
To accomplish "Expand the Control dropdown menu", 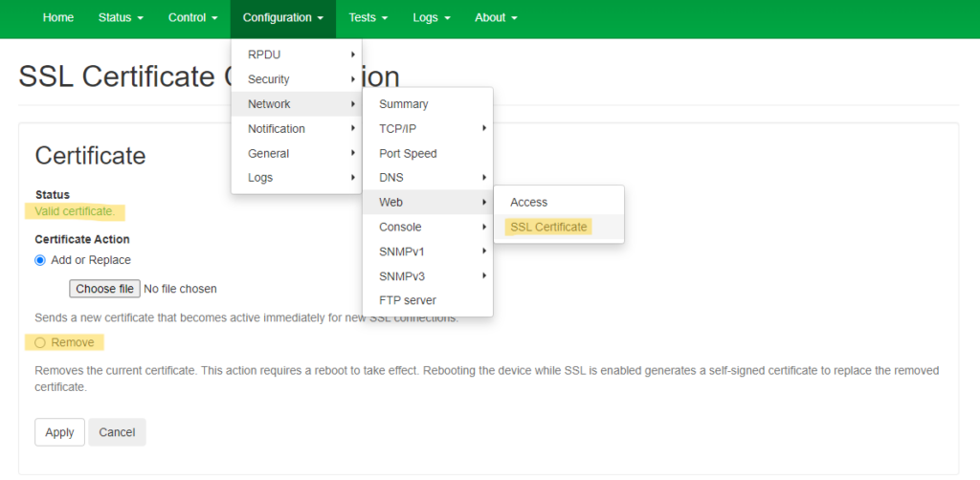I will (x=192, y=18).
